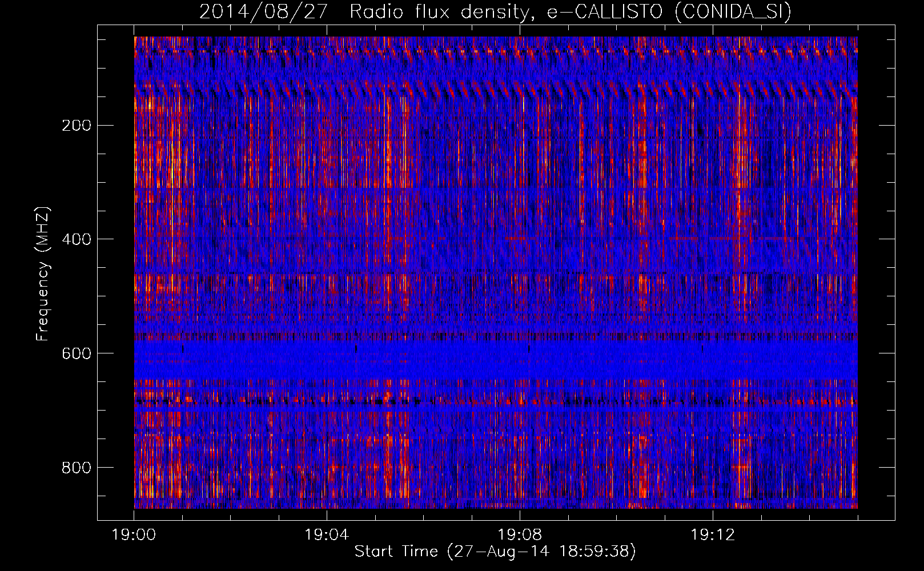Click the 'Start Time (27-Aug-14 18:59:38)' label
924x571 pixels.
495,552
